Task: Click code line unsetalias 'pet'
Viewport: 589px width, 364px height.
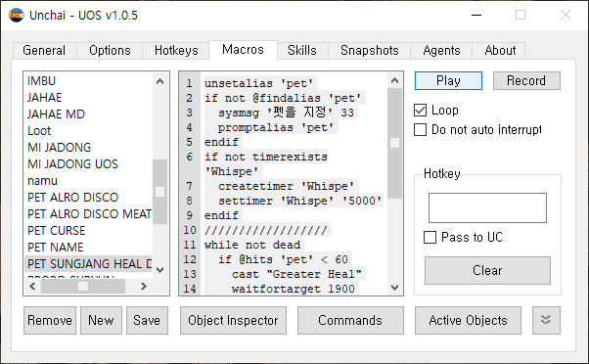Action: pos(258,83)
